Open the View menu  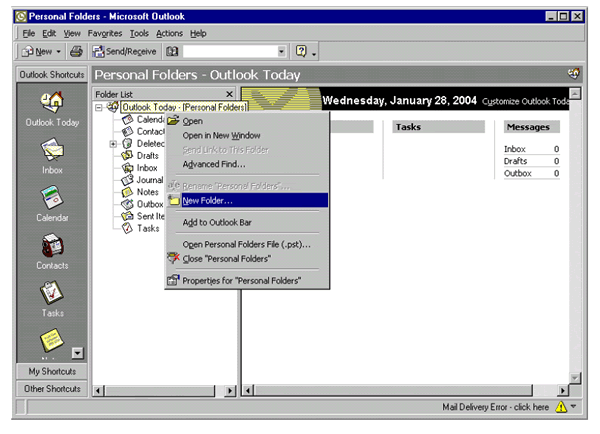(72, 34)
